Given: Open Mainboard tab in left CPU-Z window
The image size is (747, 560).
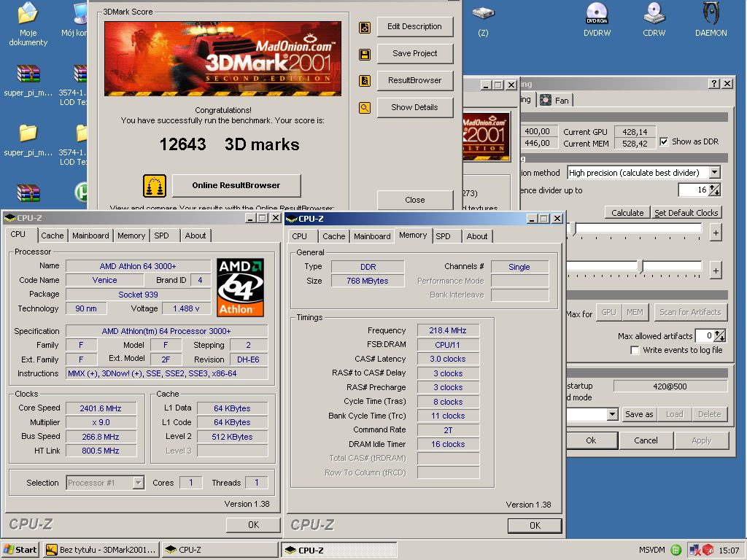Looking at the screenshot, I should [x=90, y=236].
